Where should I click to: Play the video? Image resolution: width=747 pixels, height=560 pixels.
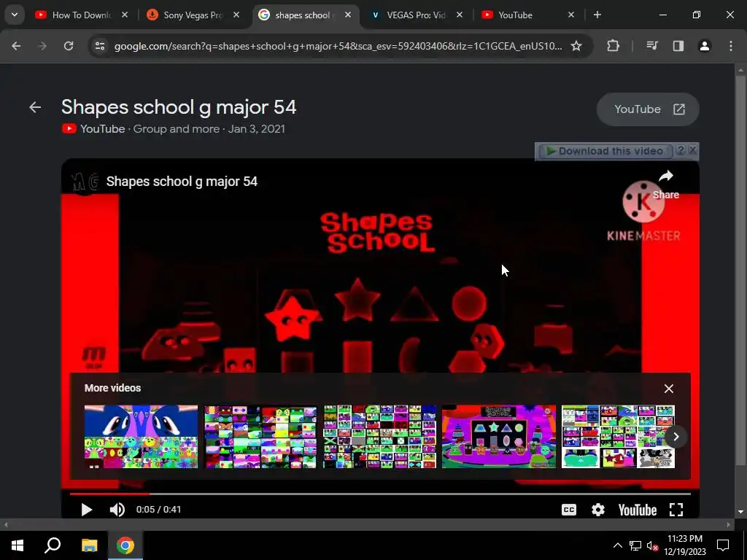click(x=86, y=510)
